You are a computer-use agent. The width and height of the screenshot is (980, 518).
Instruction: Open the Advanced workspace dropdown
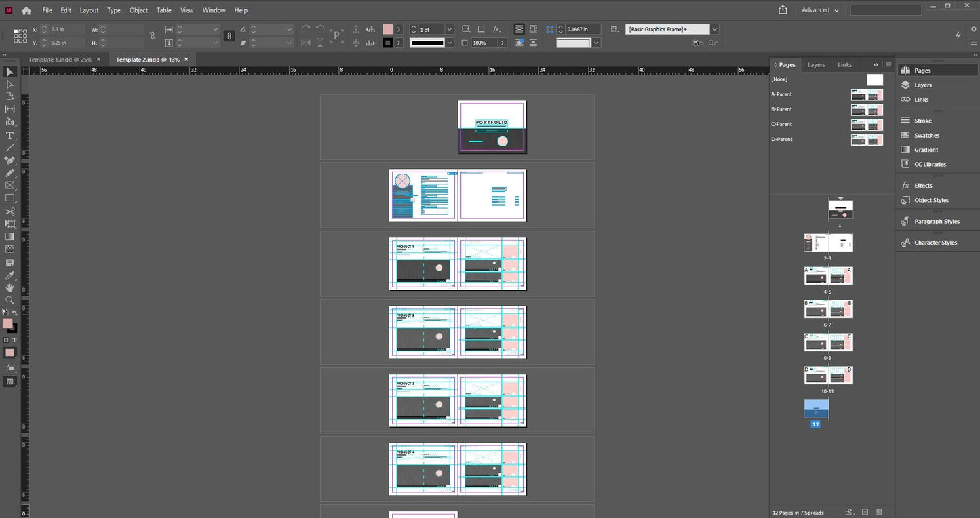[820, 10]
